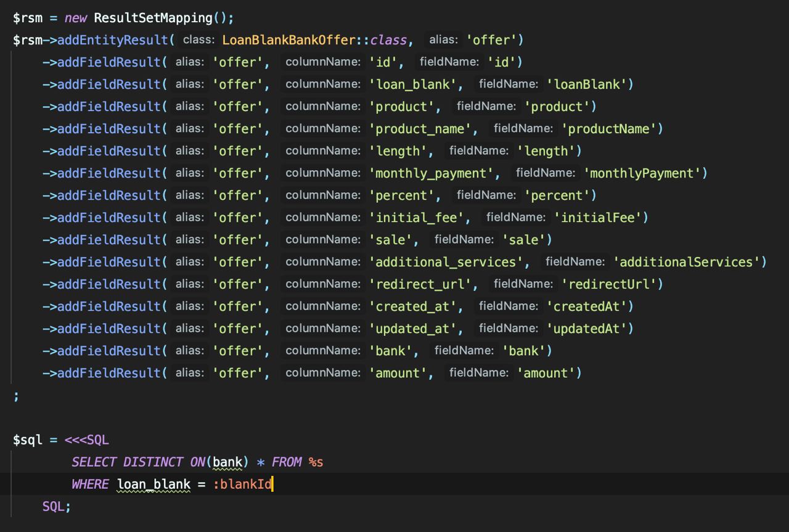This screenshot has height=532, width=789.
Task: Click the WHERE keyword in SQL
Action: click(x=91, y=484)
